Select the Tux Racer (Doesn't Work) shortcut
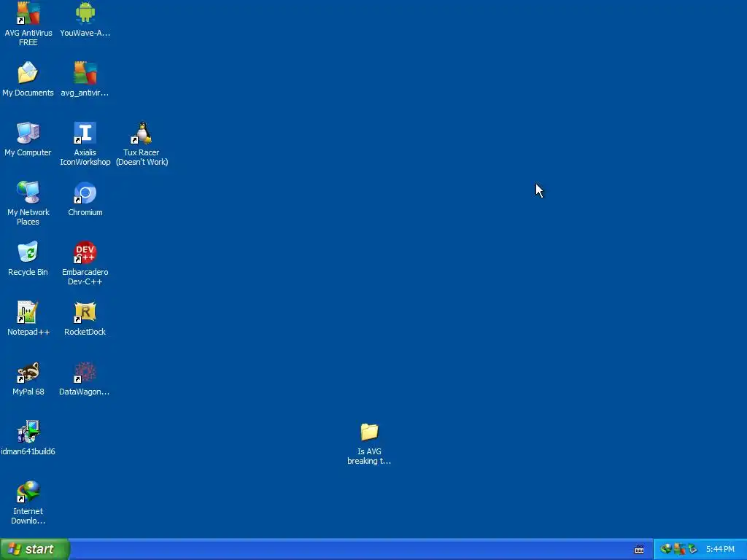Viewport: 747px width, 560px height. click(x=142, y=133)
